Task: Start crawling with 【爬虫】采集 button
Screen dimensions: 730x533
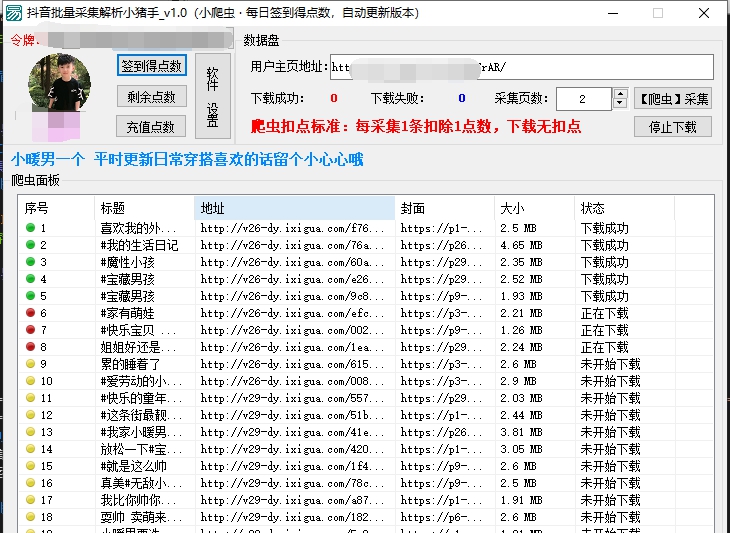Action: pyautogui.click(x=673, y=99)
